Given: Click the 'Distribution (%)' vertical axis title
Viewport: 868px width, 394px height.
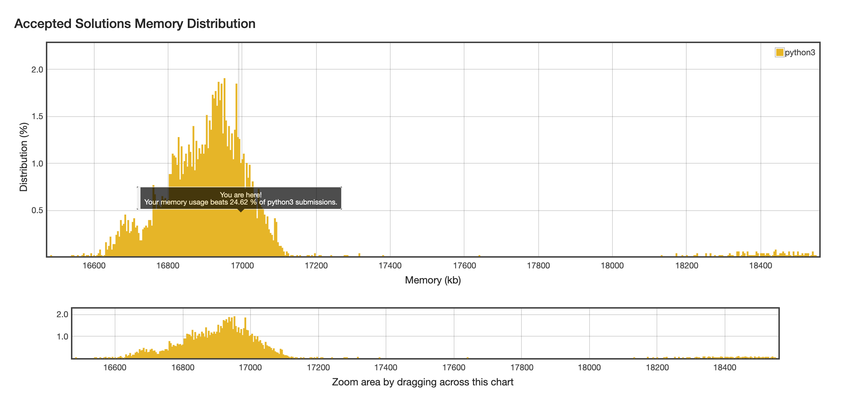Looking at the screenshot, I should [24, 157].
